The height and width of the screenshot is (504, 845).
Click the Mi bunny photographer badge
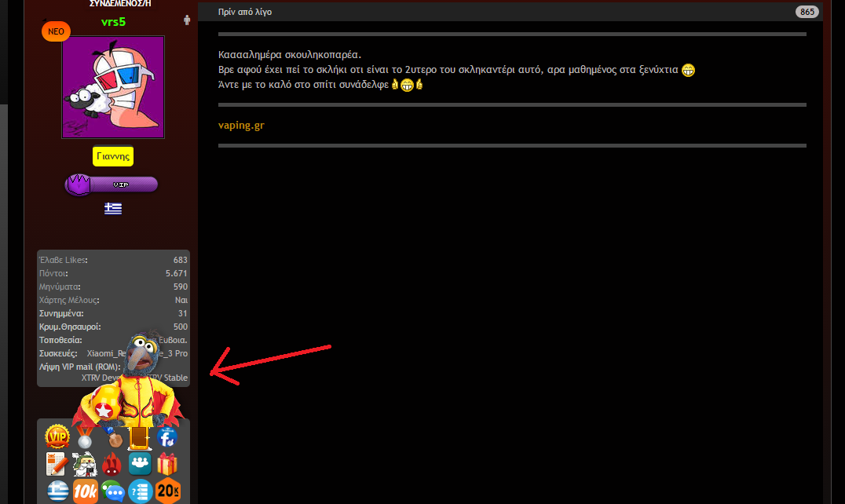(x=85, y=464)
